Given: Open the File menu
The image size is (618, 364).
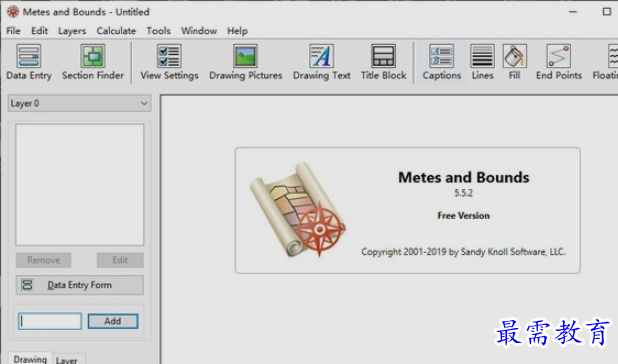Looking at the screenshot, I should tap(13, 31).
